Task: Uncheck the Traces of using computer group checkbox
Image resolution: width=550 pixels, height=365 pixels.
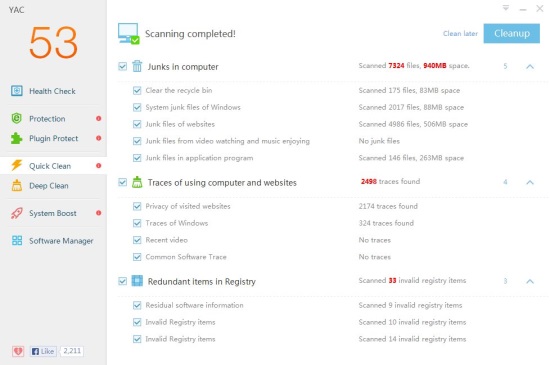Action: pyautogui.click(x=122, y=182)
